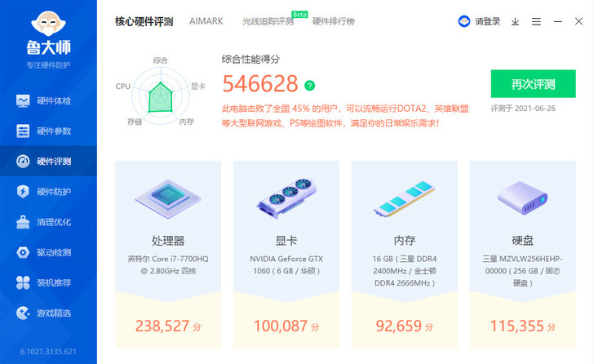
Task: Click the memory stick illustration
Action: tap(405, 199)
